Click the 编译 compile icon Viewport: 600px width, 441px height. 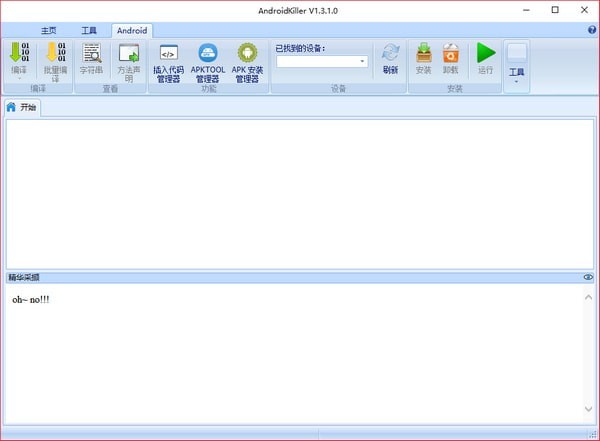click(x=19, y=53)
